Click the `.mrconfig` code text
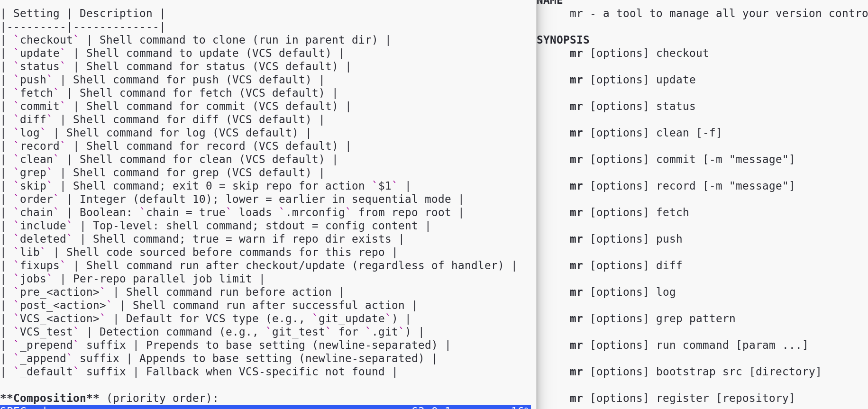The image size is (868, 409). 315,212
